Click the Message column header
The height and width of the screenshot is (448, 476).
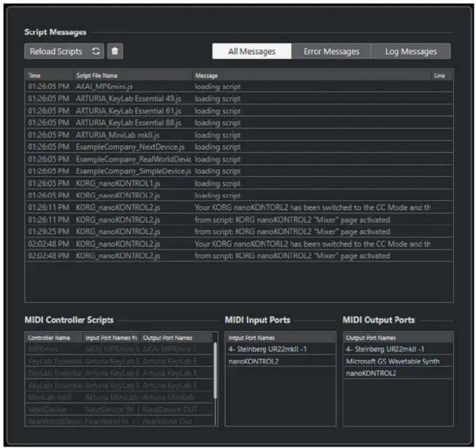click(x=312, y=75)
